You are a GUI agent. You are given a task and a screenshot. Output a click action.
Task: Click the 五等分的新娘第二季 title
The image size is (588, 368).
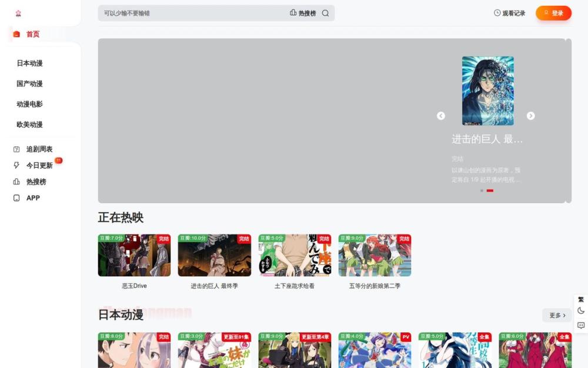click(x=375, y=286)
